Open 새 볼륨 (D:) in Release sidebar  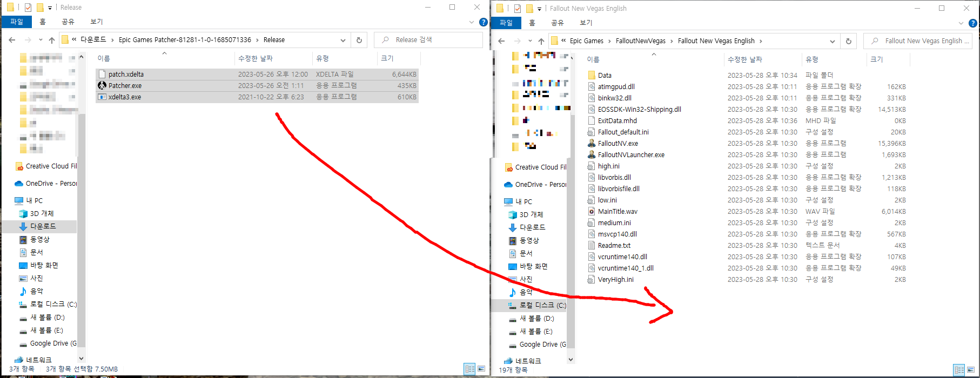pyautogui.click(x=42, y=318)
